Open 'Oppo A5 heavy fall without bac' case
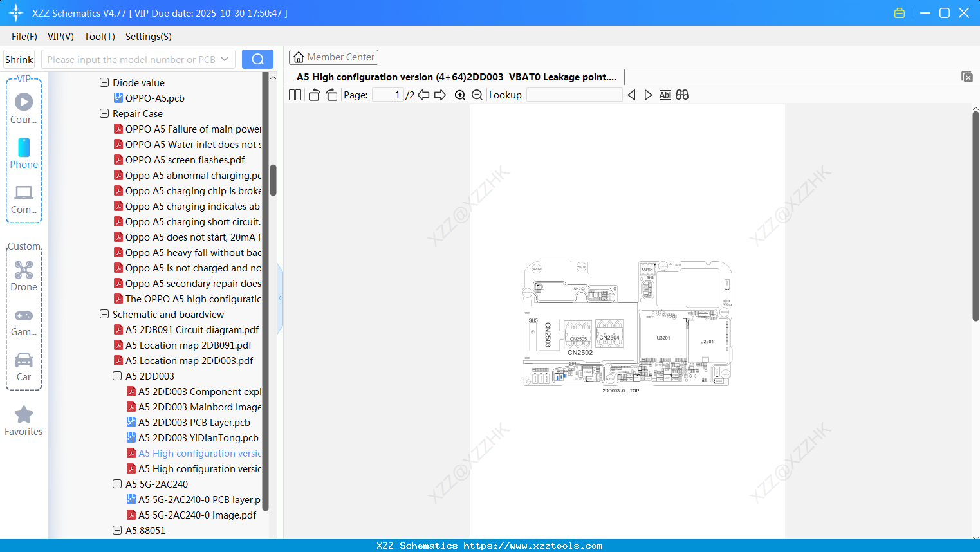The width and height of the screenshot is (980, 552). pos(188,253)
